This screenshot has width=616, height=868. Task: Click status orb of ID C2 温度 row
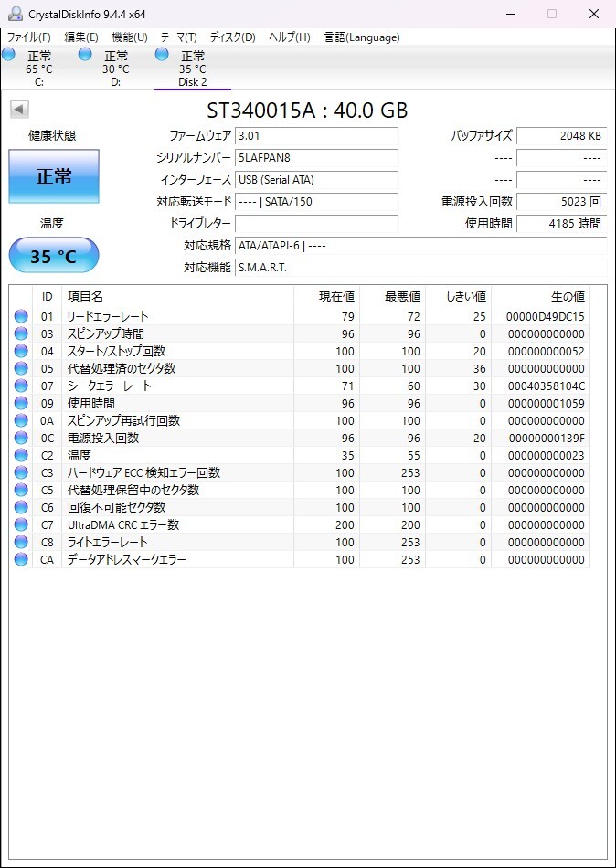[21, 456]
